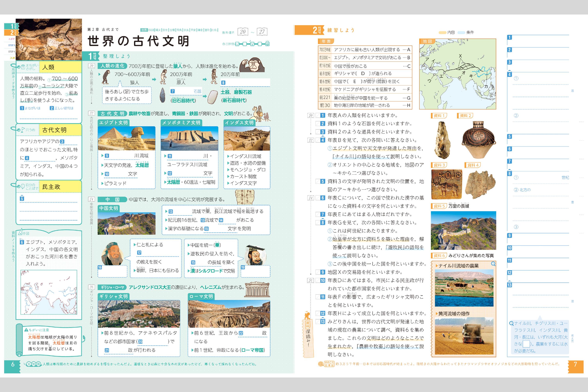Click the chipped stone tool icon near 旧石器時代
This screenshot has height=392, width=588.
[162, 95]
